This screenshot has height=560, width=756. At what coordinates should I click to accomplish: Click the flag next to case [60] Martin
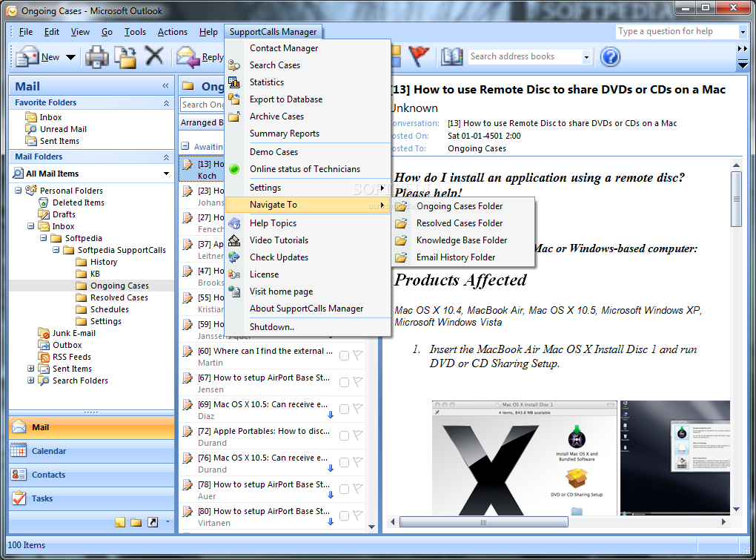click(358, 355)
